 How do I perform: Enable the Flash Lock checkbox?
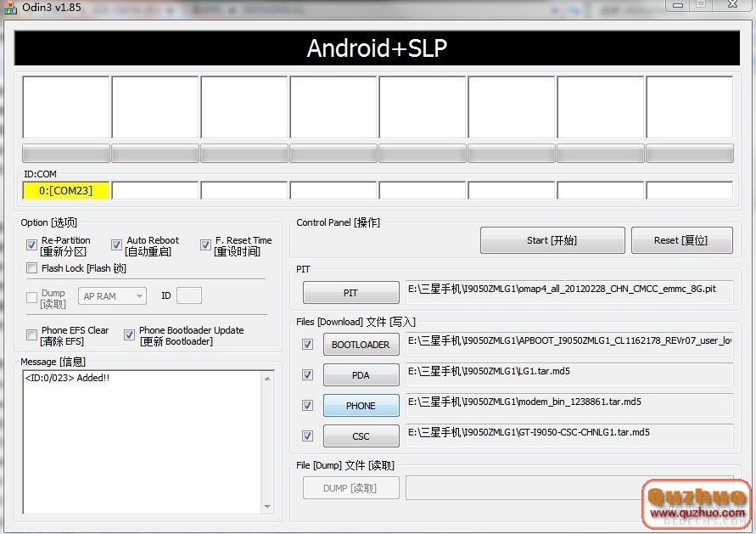pos(32,267)
